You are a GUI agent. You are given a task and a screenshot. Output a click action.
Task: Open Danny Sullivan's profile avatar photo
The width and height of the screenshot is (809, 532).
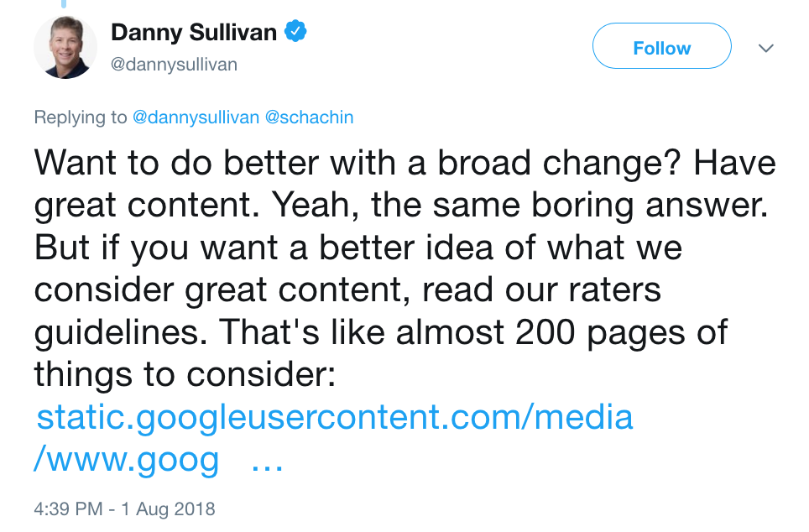[65, 47]
